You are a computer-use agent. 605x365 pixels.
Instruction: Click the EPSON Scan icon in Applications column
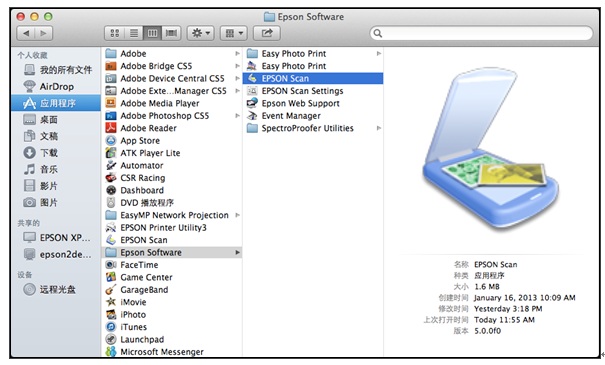(111, 240)
